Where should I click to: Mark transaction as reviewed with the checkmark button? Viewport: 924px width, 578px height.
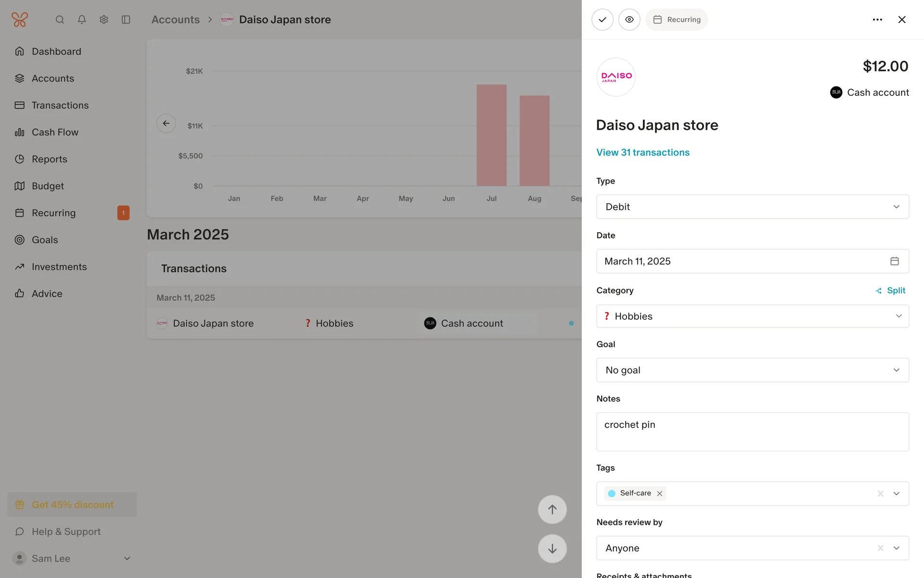[602, 20]
